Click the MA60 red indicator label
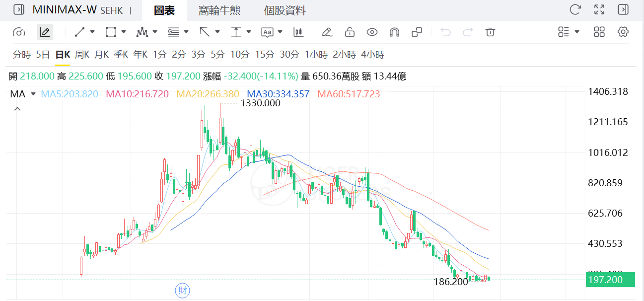Image resolution: width=644 pixels, height=301 pixels. [349, 94]
